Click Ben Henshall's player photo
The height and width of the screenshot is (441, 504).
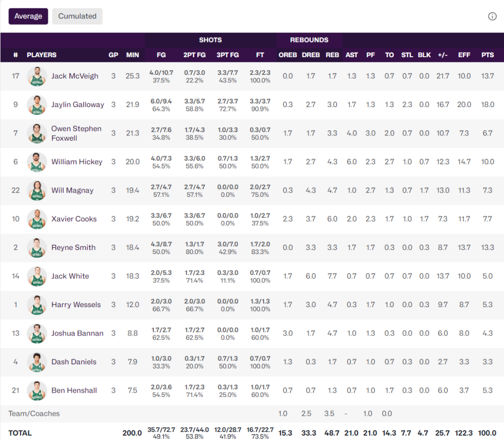[x=37, y=391]
